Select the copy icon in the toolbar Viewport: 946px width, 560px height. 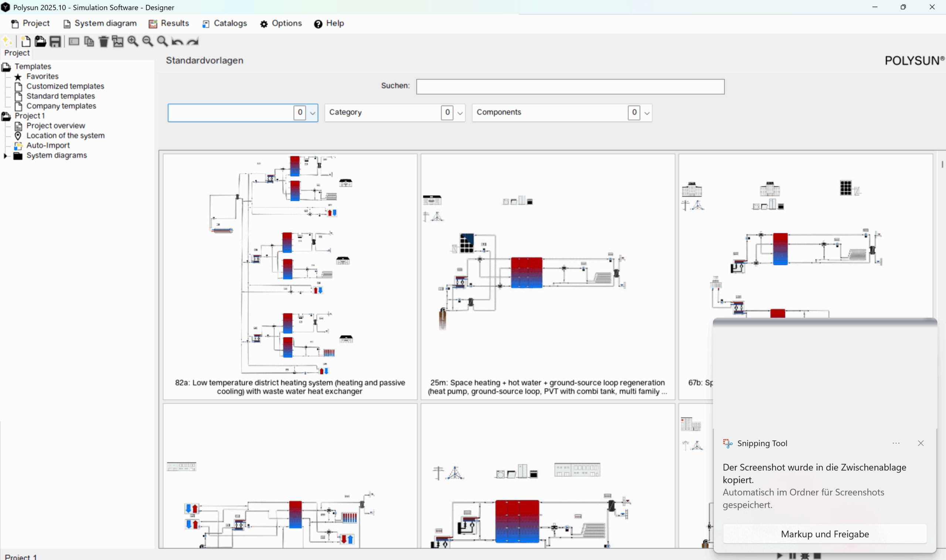point(89,41)
